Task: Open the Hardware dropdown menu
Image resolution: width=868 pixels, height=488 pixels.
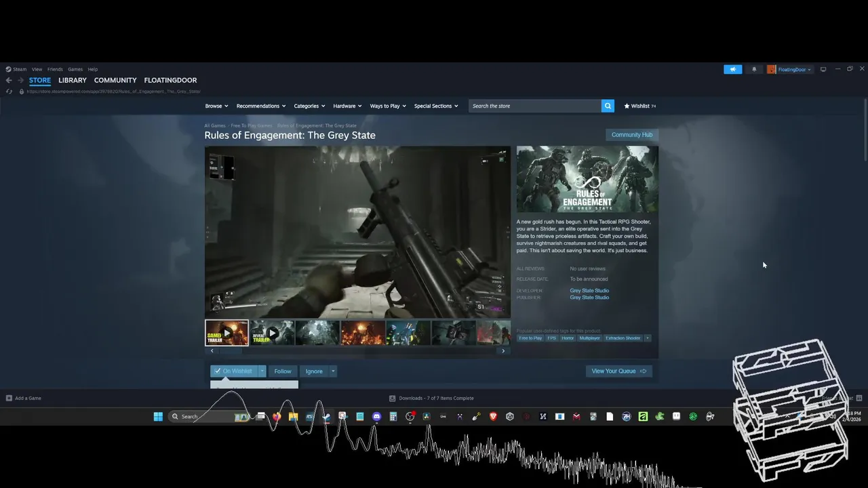Action: (x=347, y=106)
